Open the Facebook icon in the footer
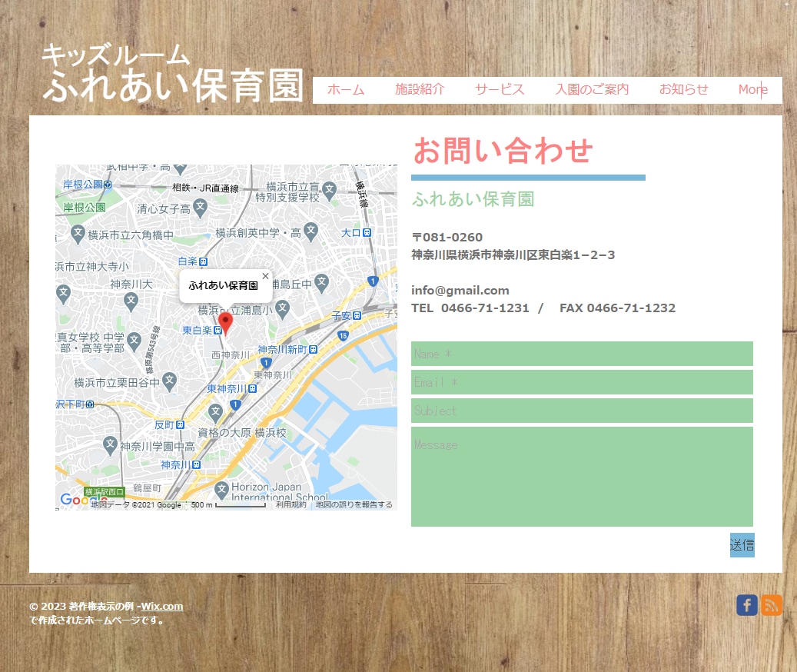797x672 pixels. 747,605
